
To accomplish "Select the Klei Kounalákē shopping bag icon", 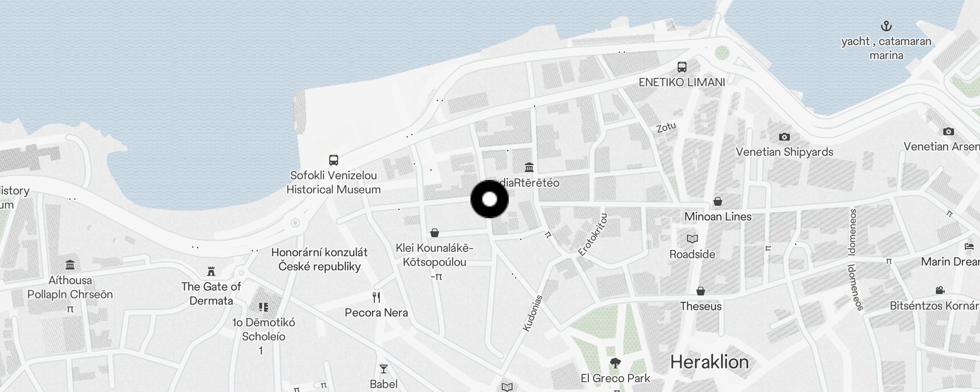I will point(435,233).
